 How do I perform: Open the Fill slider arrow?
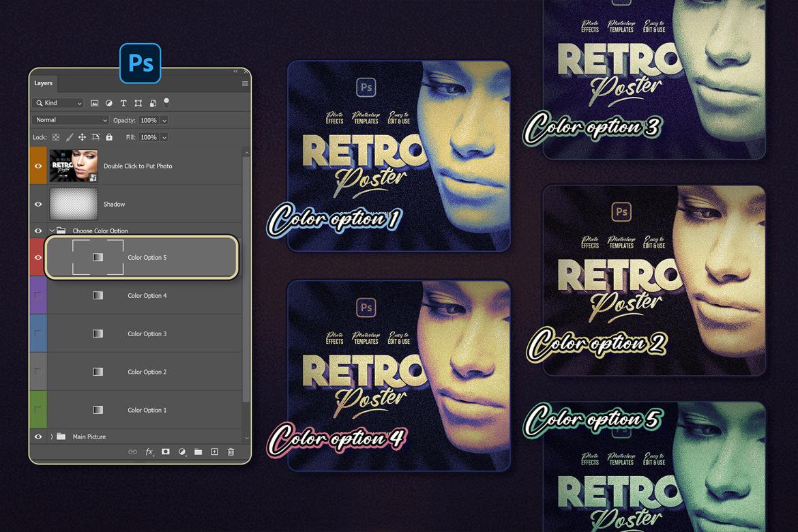164,138
